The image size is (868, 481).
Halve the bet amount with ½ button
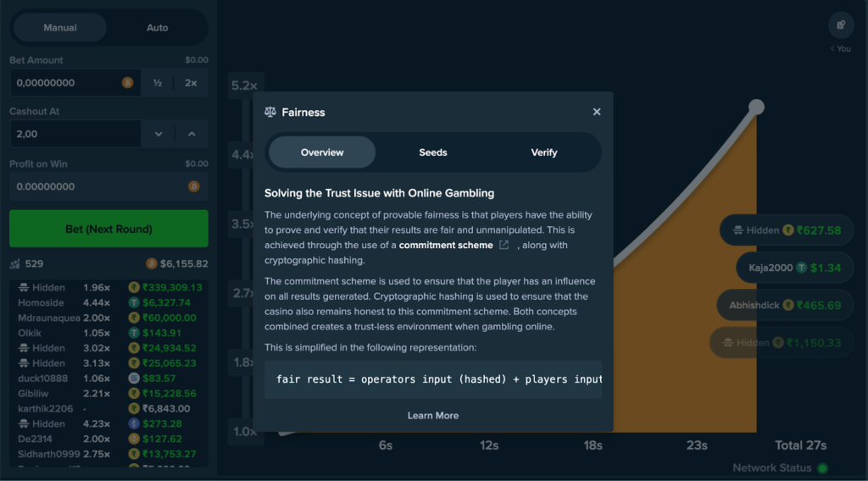158,83
